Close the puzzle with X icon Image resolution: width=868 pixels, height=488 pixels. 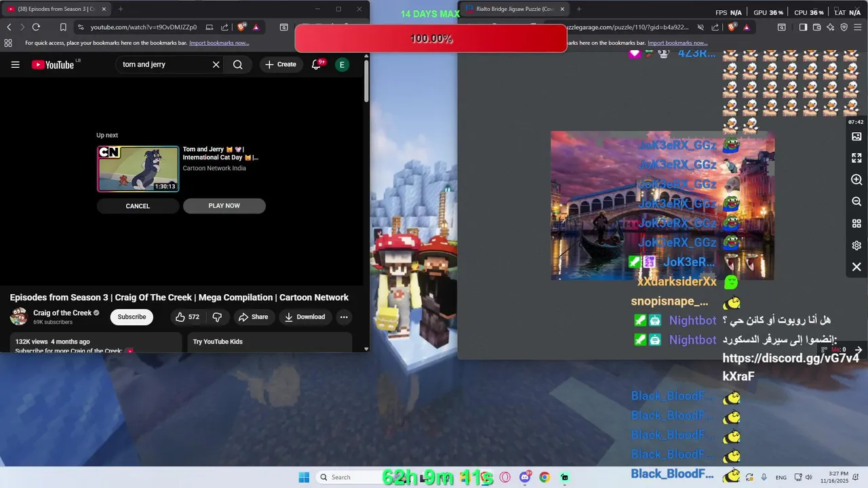click(856, 267)
